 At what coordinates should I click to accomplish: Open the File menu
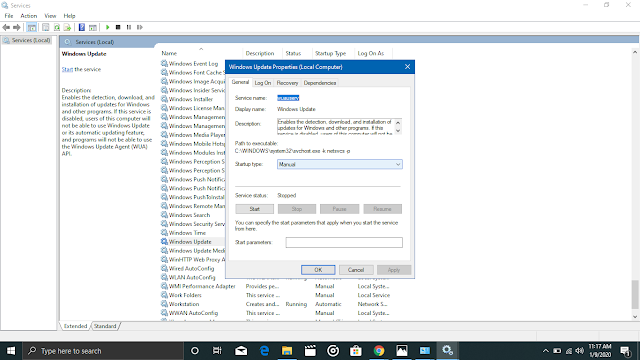coord(9,16)
